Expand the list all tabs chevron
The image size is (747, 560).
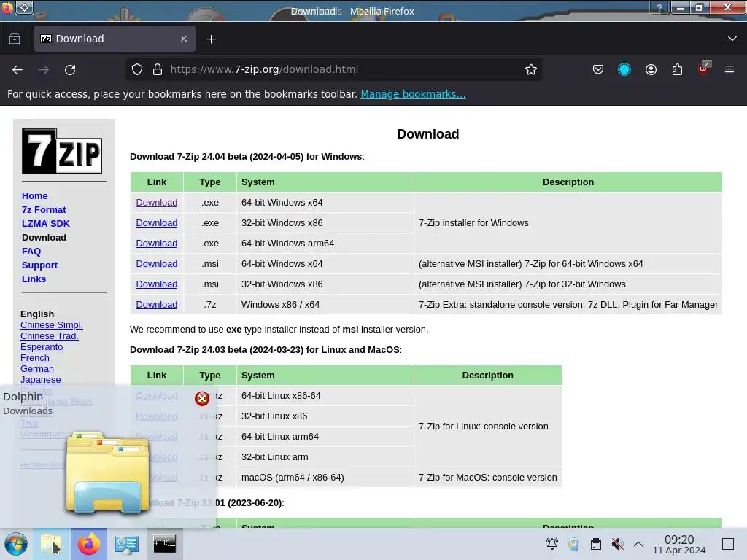tap(732, 39)
